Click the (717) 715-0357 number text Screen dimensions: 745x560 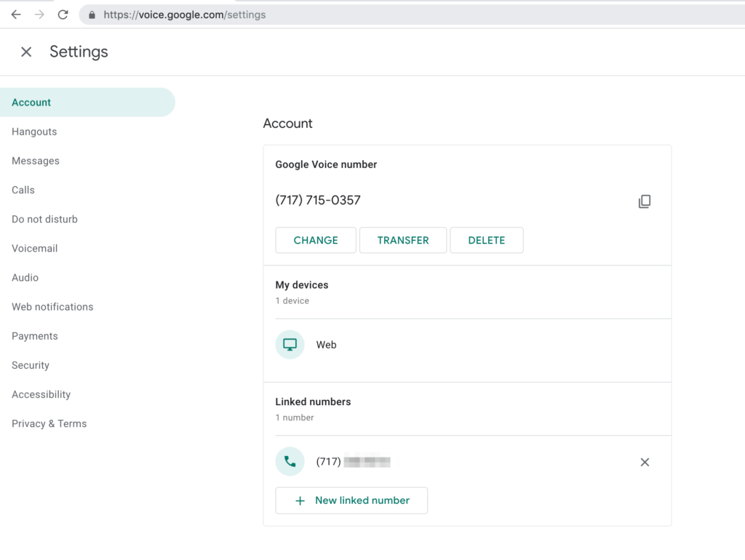pyautogui.click(x=318, y=201)
